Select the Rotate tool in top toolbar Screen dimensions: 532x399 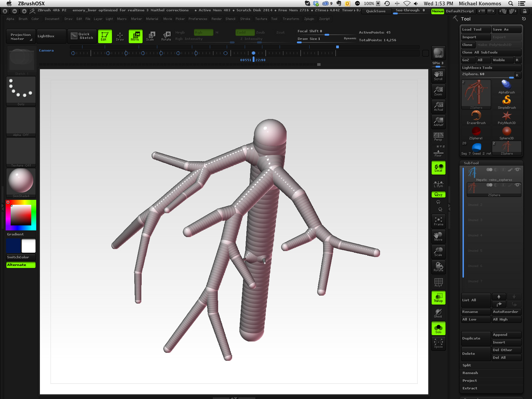tap(166, 36)
